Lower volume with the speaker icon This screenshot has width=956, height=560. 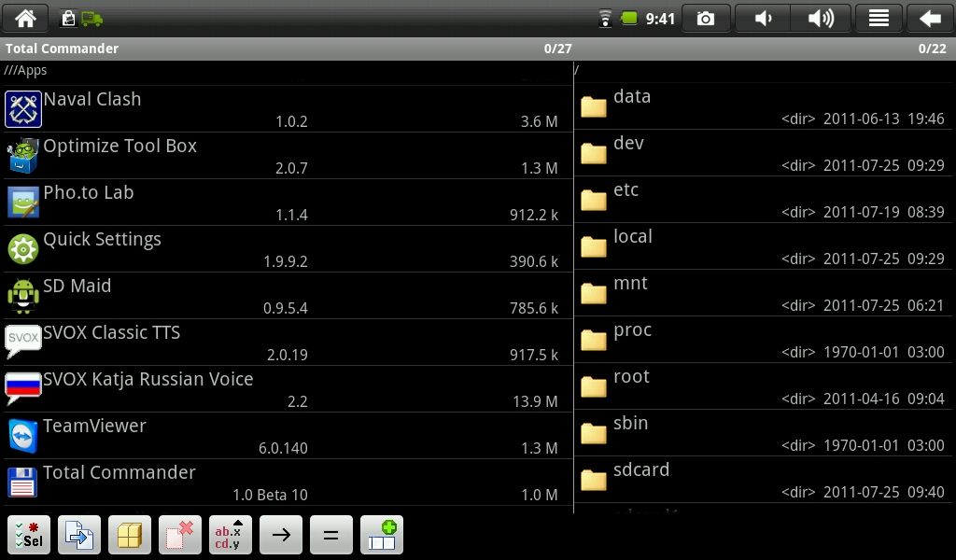click(763, 19)
